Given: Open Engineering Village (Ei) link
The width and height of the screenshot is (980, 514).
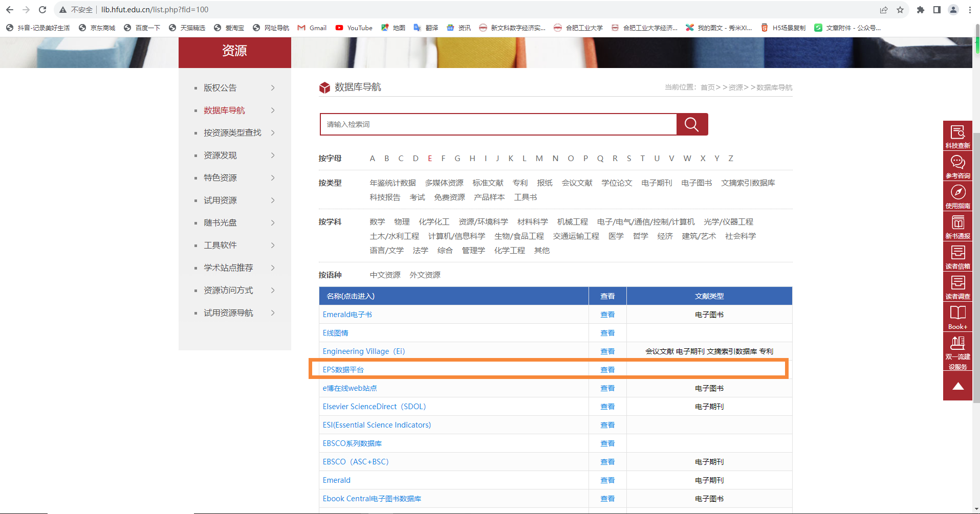Looking at the screenshot, I should coord(363,351).
